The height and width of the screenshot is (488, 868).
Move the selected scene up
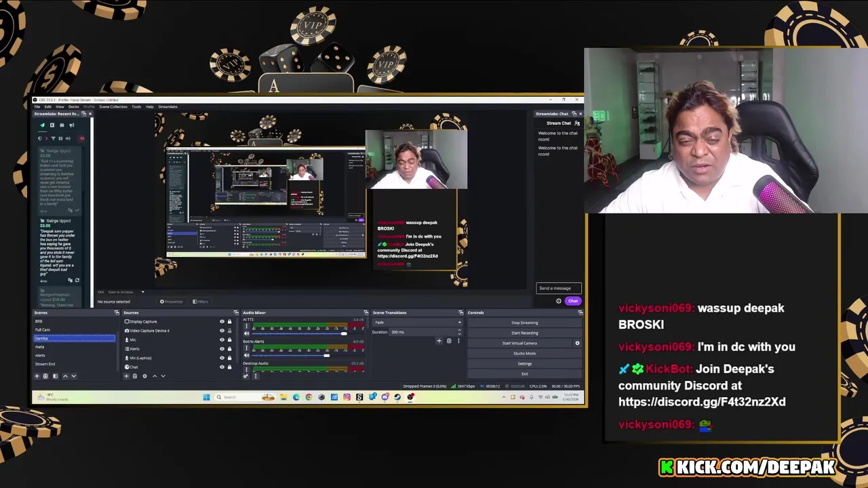pyautogui.click(x=65, y=376)
